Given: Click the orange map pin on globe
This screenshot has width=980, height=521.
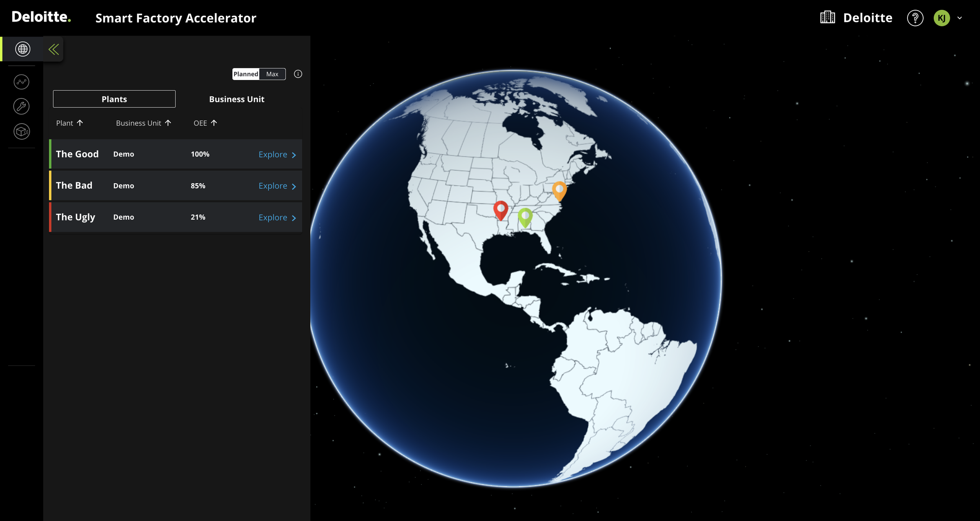Looking at the screenshot, I should point(559,190).
